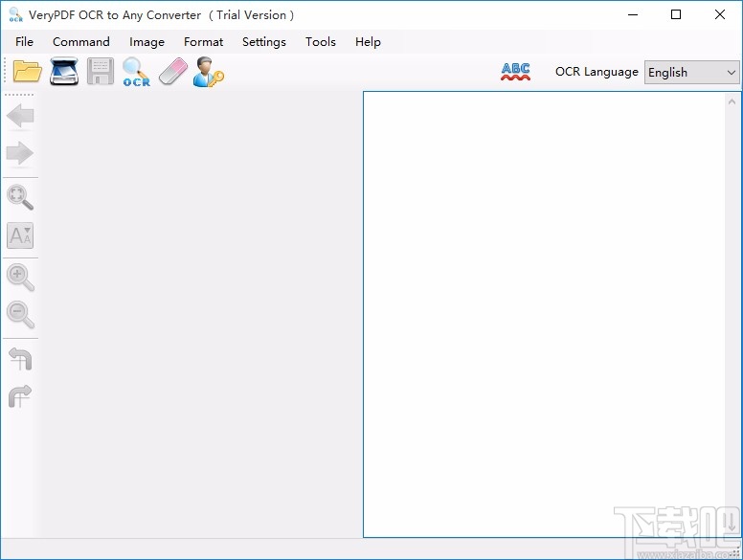Rotate image right with the clockwise arrow
The image size is (743, 560).
click(x=20, y=396)
